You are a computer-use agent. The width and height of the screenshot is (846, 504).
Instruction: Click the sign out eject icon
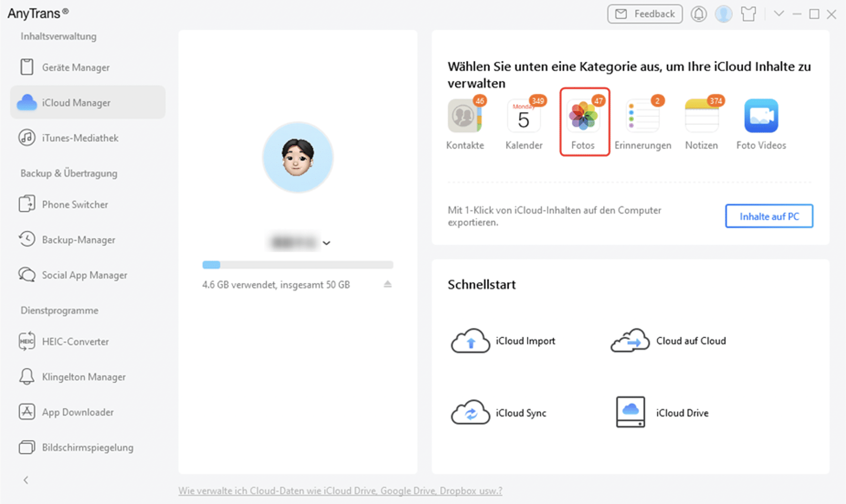pyautogui.click(x=387, y=284)
